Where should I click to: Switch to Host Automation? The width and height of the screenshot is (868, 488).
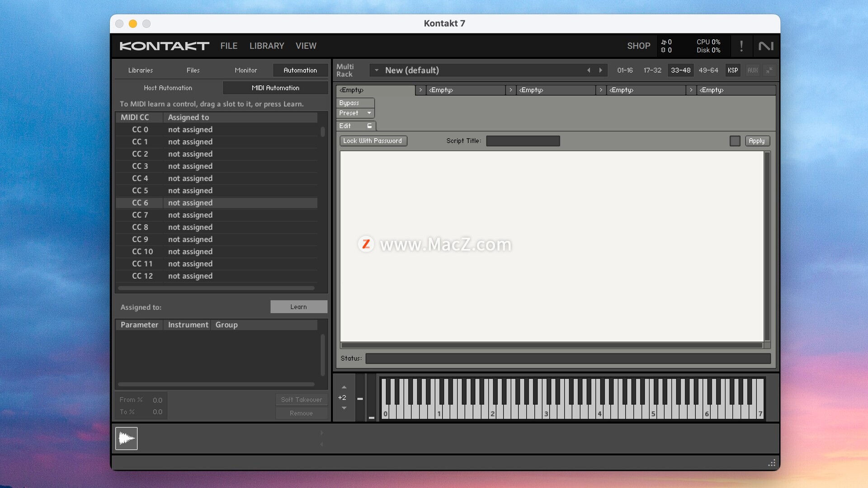(168, 88)
